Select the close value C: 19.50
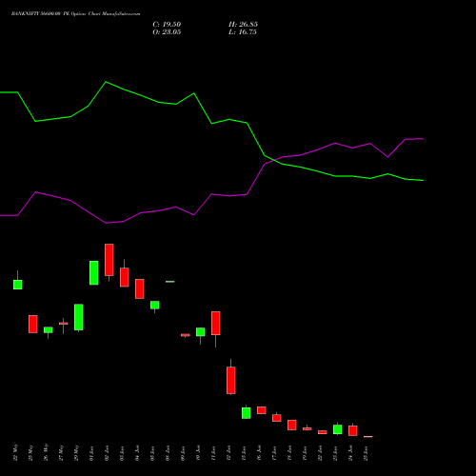Screen dimensions: 476x476 (167, 25)
